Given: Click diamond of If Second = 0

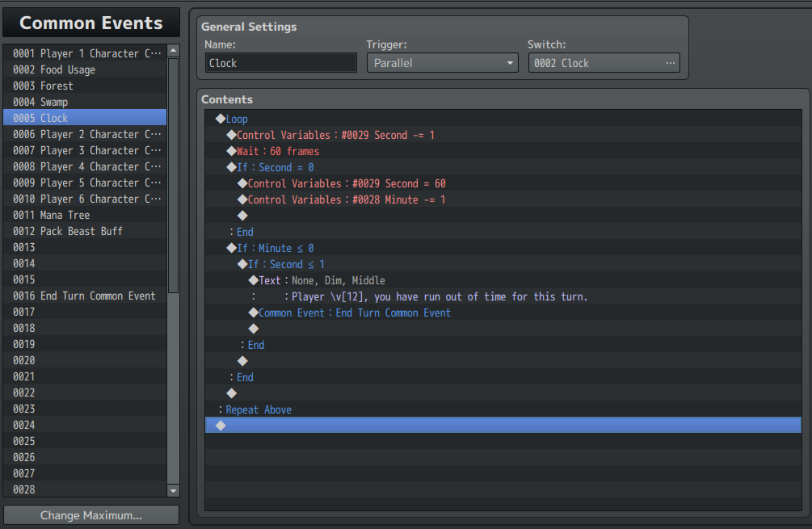Looking at the screenshot, I should [x=232, y=167].
